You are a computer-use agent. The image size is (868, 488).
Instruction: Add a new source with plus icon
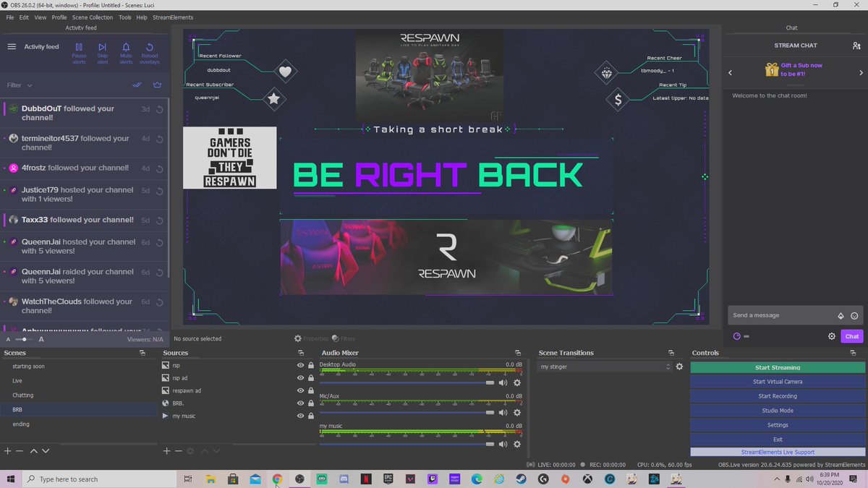click(x=166, y=450)
